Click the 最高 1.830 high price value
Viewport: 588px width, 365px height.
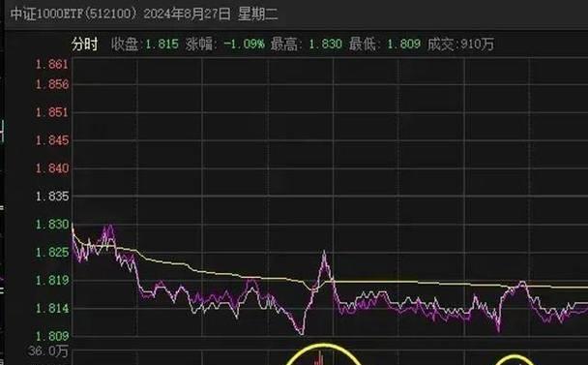click(x=325, y=45)
